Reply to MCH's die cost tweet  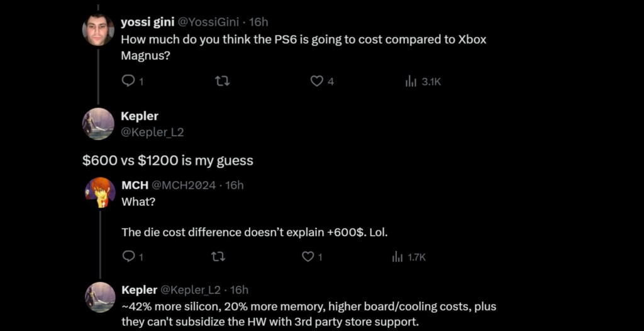pyautogui.click(x=128, y=257)
